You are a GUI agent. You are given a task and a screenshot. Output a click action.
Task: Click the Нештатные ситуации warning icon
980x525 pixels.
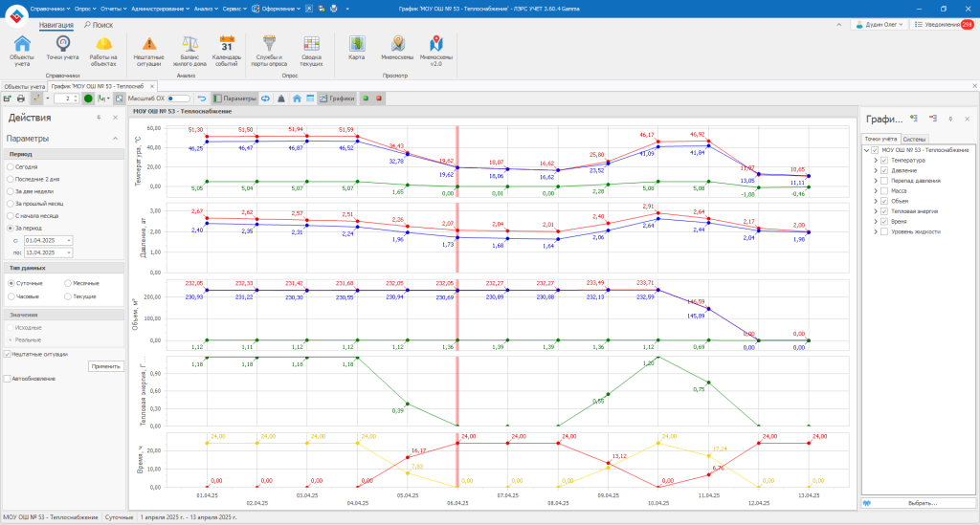click(x=148, y=49)
